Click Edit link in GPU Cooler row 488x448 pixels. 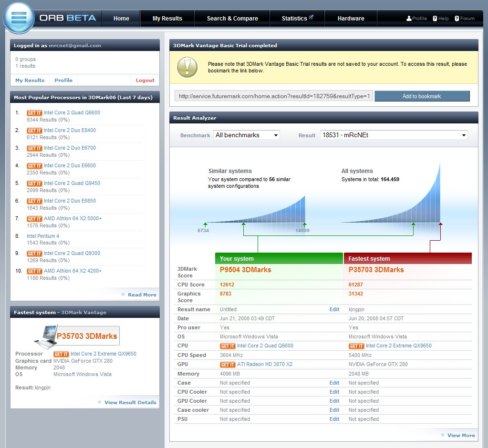334,401
